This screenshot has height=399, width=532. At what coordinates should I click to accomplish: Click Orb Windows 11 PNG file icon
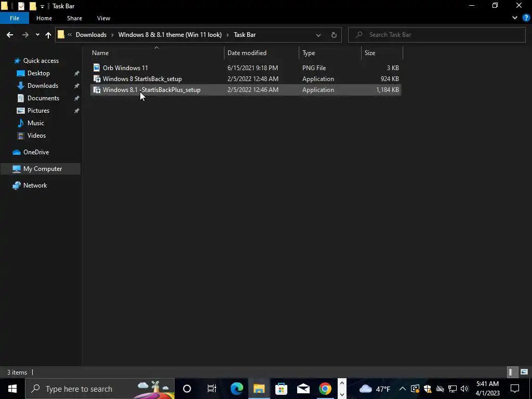pyautogui.click(x=97, y=68)
